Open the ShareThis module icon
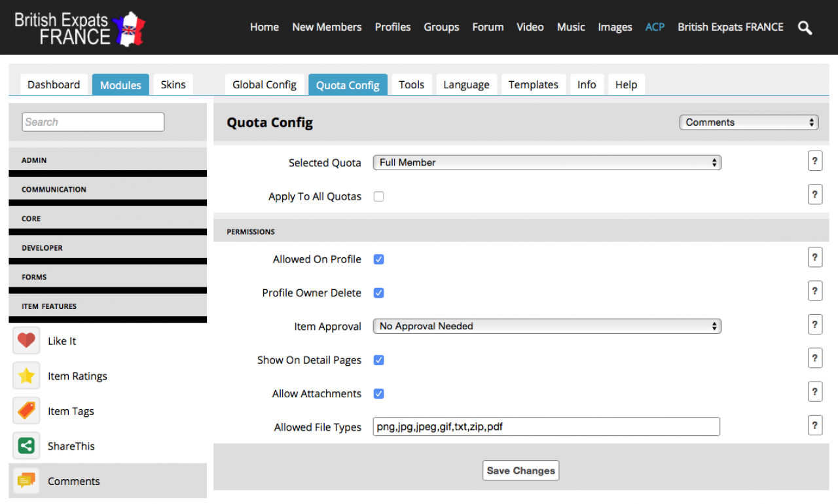This screenshot has width=838, height=504. coord(26,446)
